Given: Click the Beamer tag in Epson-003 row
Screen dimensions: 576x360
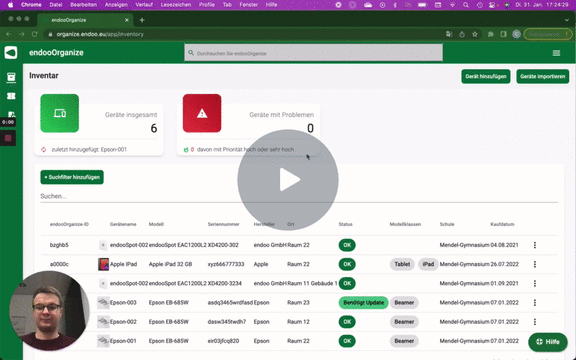Looking at the screenshot, I should (404, 303).
